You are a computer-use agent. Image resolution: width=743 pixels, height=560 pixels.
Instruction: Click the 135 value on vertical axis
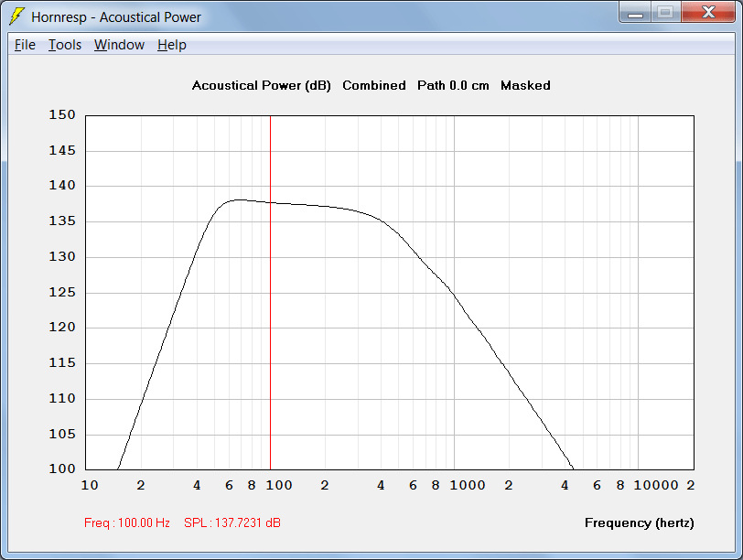[62, 221]
